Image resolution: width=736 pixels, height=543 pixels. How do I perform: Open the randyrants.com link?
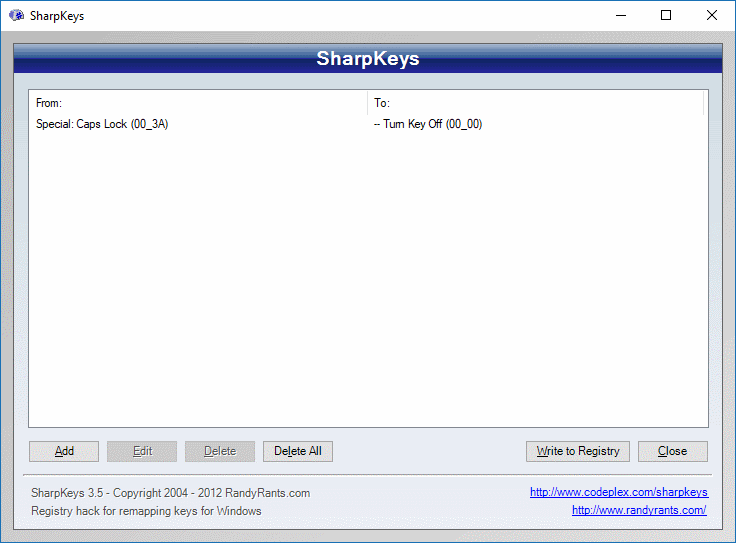point(639,510)
